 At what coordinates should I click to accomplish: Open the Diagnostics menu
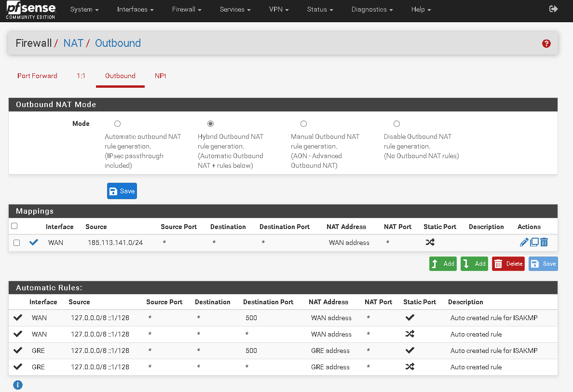click(x=372, y=10)
